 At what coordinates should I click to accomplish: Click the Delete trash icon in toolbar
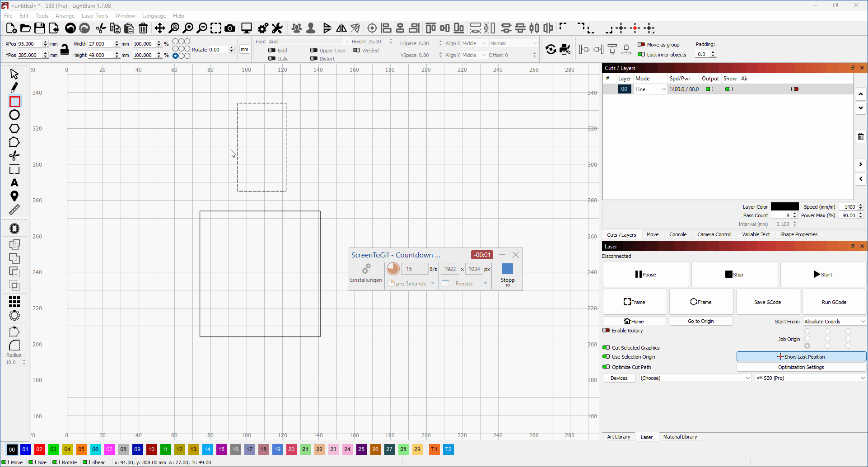(x=143, y=28)
